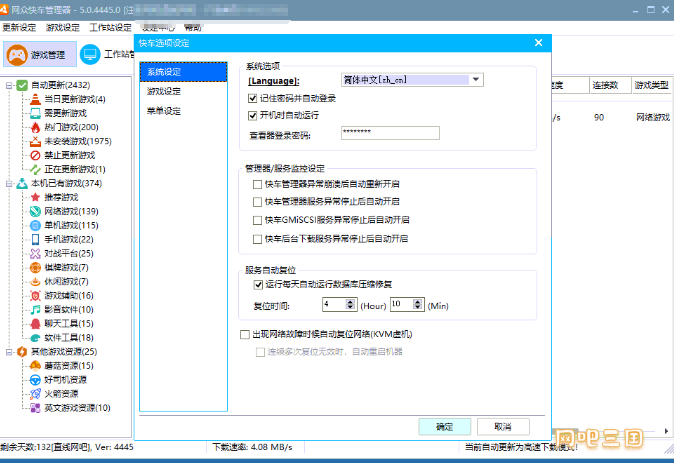The image size is (674, 463).
Task: Select the 手机游戏(22) phone icon
Action: click(35, 239)
